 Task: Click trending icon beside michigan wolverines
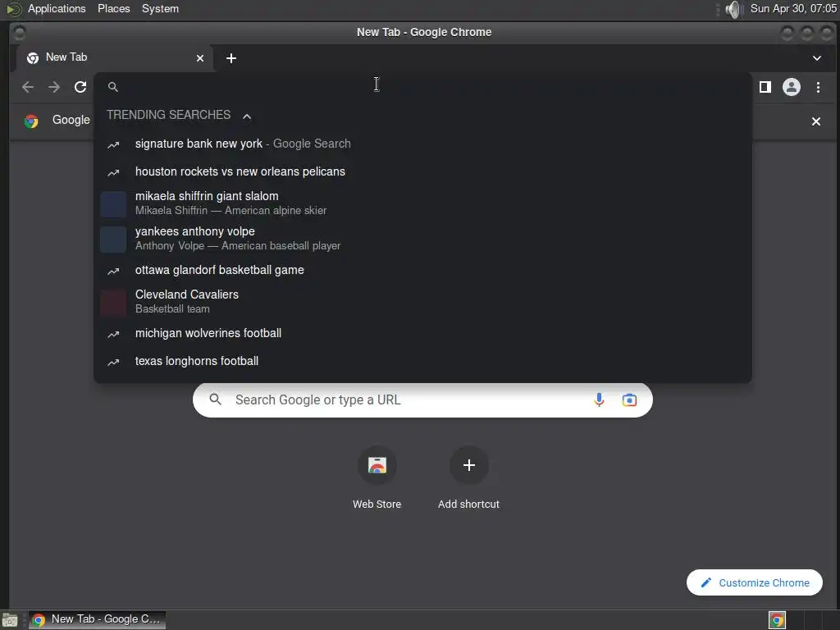(x=113, y=335)
